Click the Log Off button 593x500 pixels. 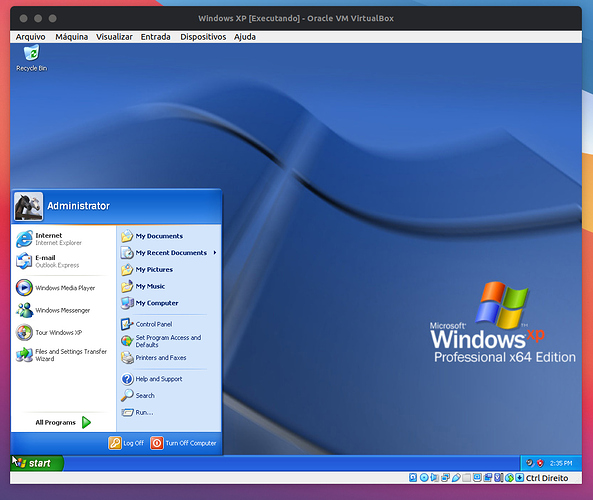pos(126,443)
